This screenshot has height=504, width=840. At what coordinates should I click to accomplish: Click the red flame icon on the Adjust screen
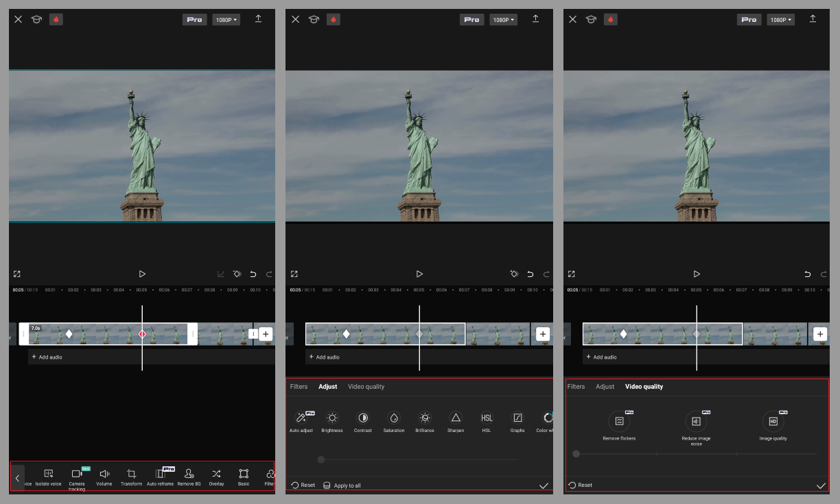tap(333, 19)
